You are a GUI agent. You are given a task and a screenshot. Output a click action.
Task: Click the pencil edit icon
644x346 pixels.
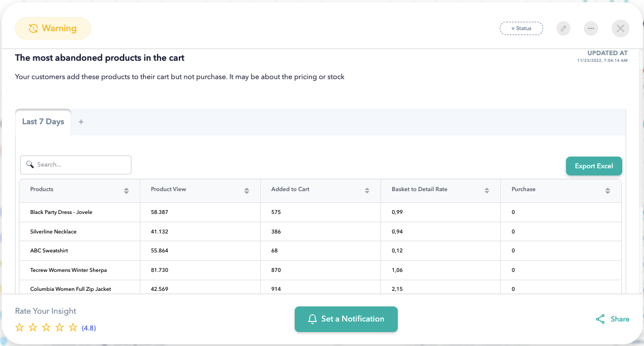tap(563, 28)
